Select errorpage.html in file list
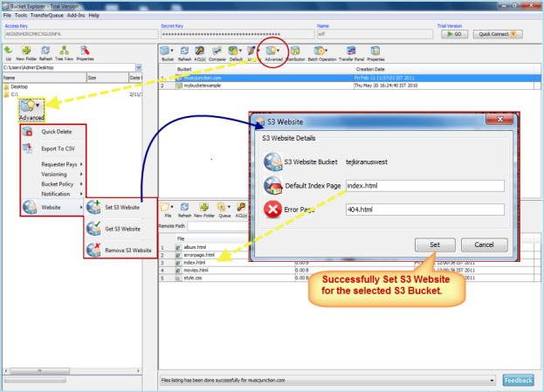The image size is (544, 392). click(199, 255)
